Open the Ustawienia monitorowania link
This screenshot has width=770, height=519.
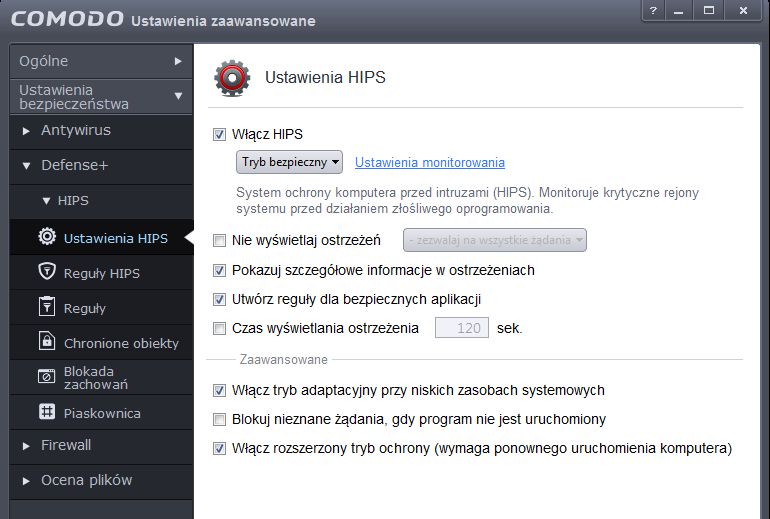[430, 163]
